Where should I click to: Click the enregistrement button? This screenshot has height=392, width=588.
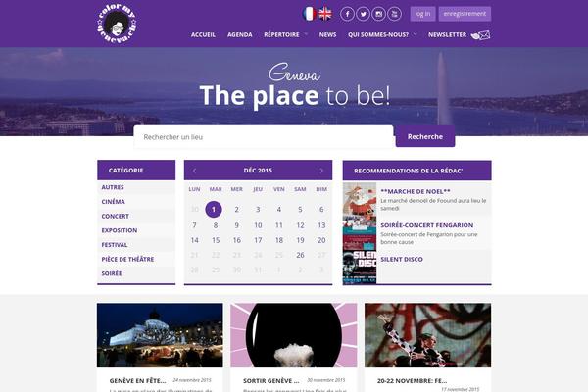point(465,14)
